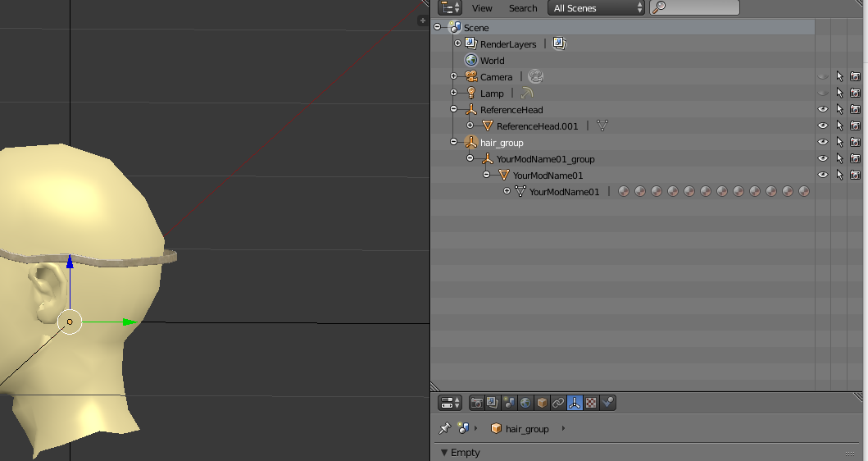Open the All Scenes display mode dropdown

596,7
